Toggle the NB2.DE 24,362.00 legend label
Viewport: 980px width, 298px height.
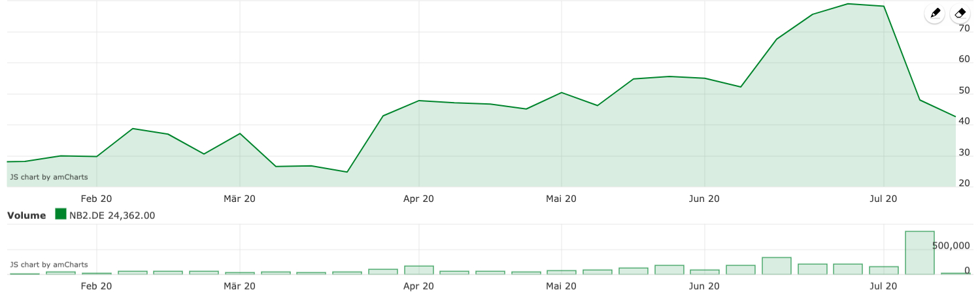(112, 215)
